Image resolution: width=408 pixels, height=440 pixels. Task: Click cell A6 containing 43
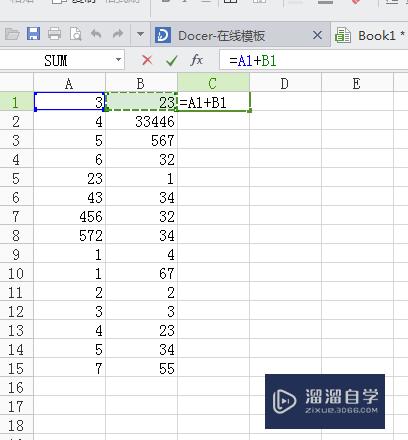[69, 196]
